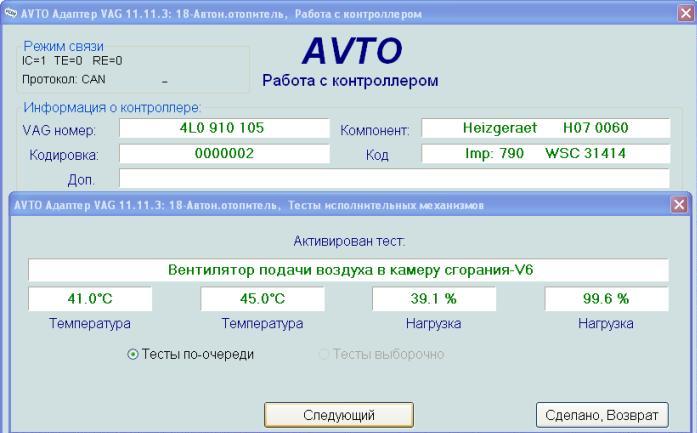Viewport: 697px width, 433px height.
Task: Click the VAG номер field 4L0 910 105
Action: pos(224,128)
